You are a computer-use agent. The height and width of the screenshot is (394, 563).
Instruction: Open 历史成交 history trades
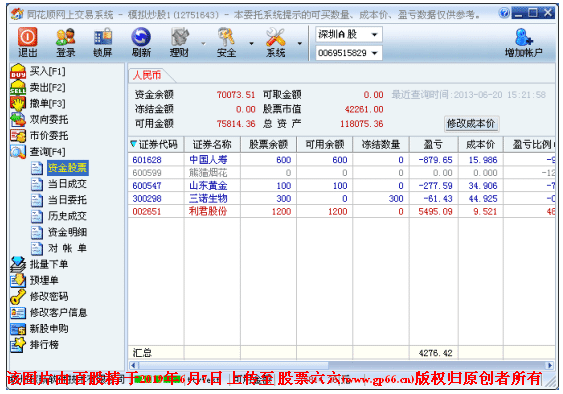pyautogui.click(x=59, y=216)
